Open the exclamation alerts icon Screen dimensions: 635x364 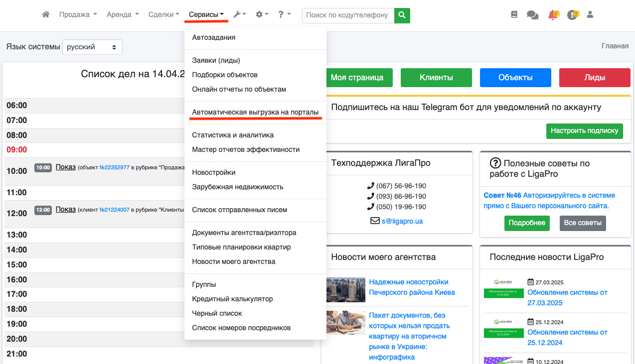[x=572, y=15]
